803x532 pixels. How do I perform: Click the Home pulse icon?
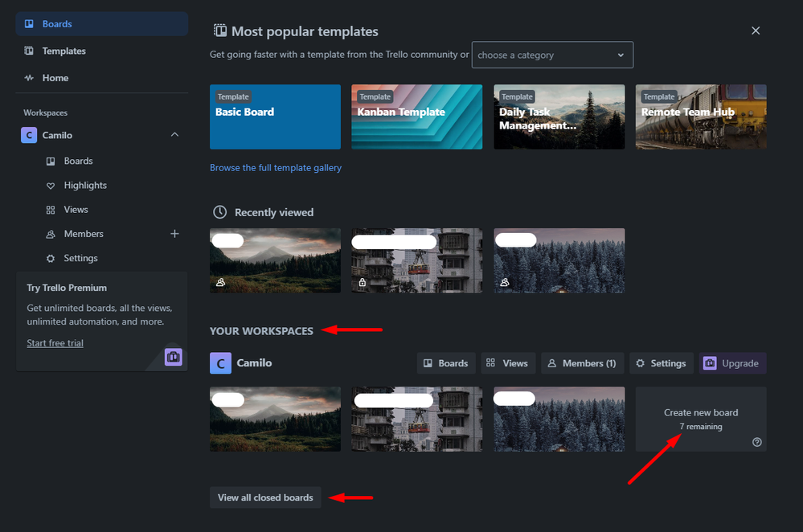point(29,78)
